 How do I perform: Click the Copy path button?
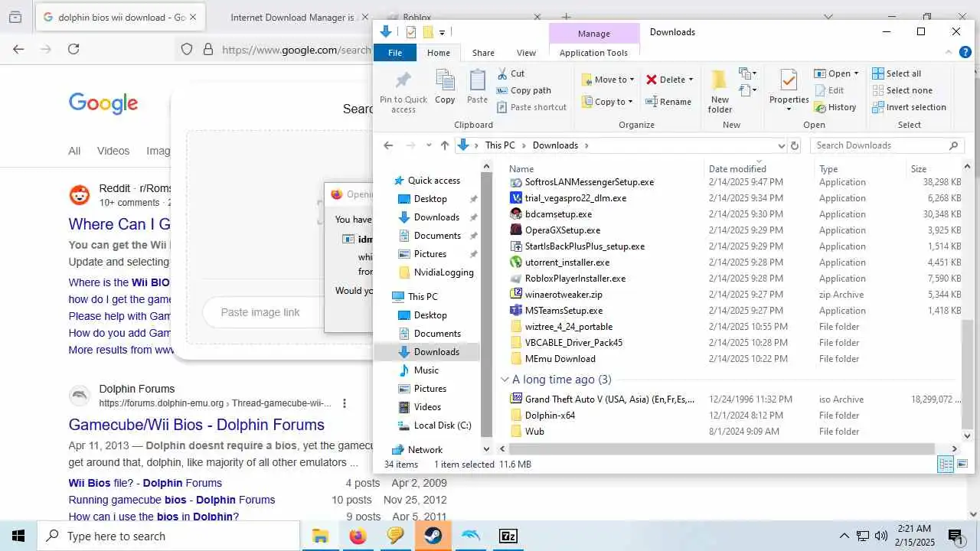pos(524,90)
